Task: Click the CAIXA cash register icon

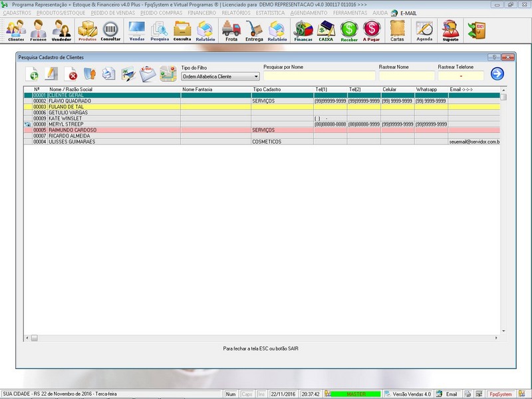Action: point(326,31)
